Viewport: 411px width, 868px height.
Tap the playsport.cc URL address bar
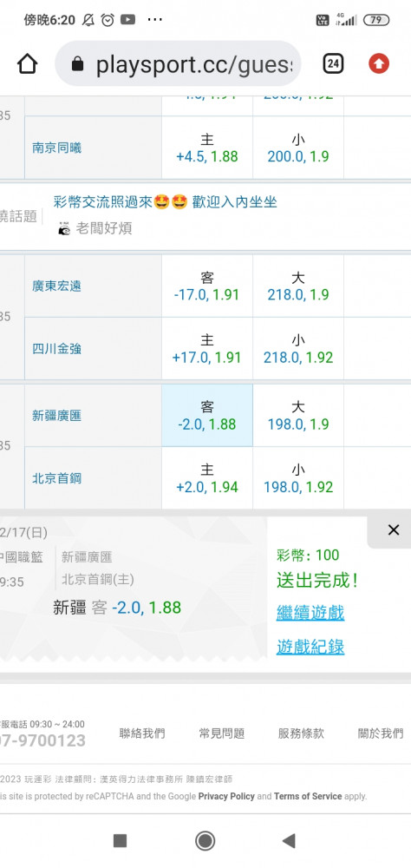178,63
